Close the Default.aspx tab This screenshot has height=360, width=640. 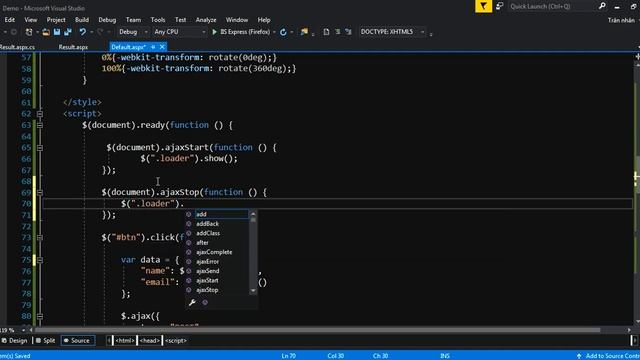[x=162, y=47]
